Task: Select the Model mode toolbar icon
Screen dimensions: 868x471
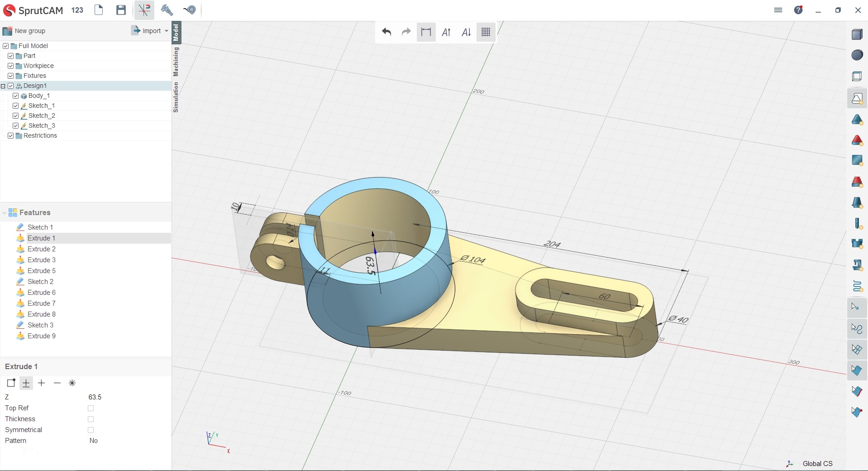Action: 144,10
